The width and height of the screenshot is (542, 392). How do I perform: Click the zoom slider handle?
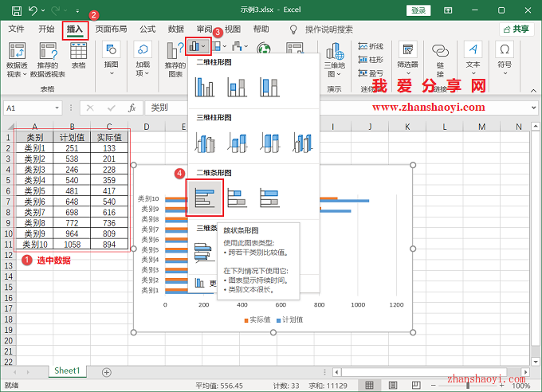click(468, 385)
